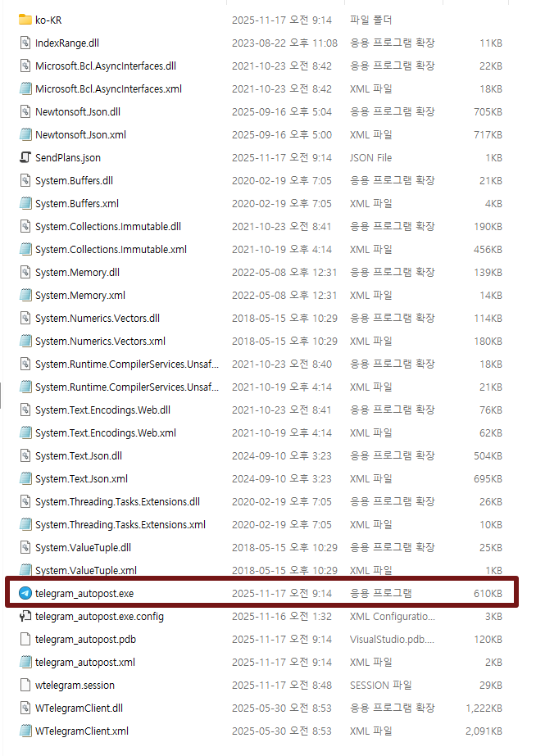Image resolution: width=536 pixels, height=756 pixels.
Task: Select the file name System.ValueTuple.xml
Action: [x=86, y=570]
